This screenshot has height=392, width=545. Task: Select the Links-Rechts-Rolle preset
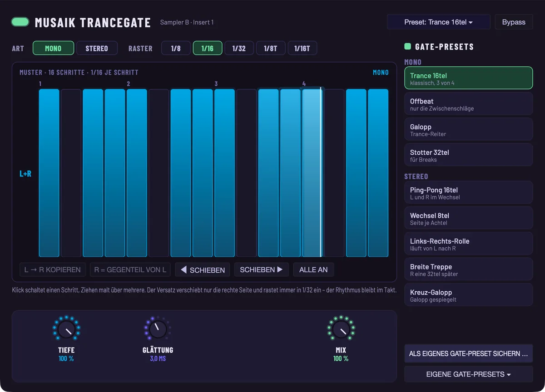468,244
